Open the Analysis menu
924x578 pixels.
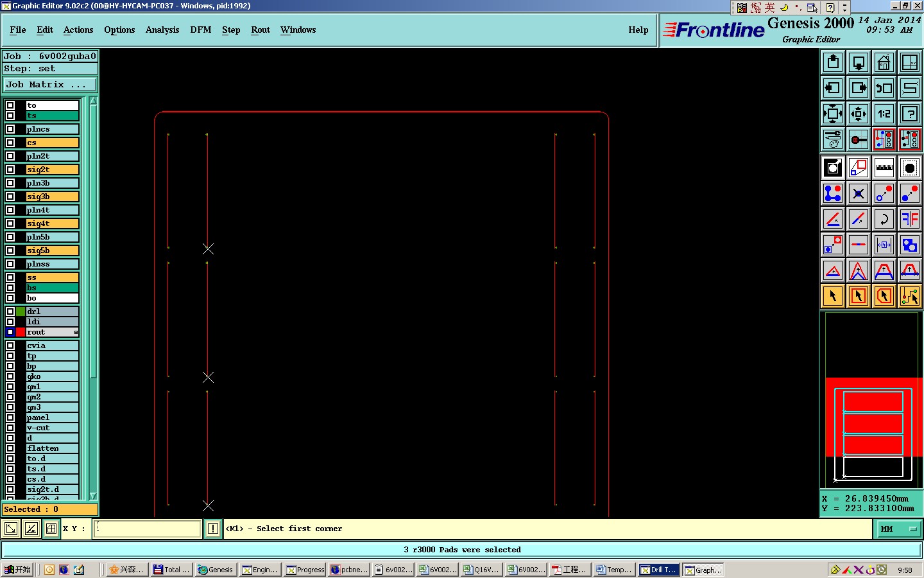tap(162, 30)
